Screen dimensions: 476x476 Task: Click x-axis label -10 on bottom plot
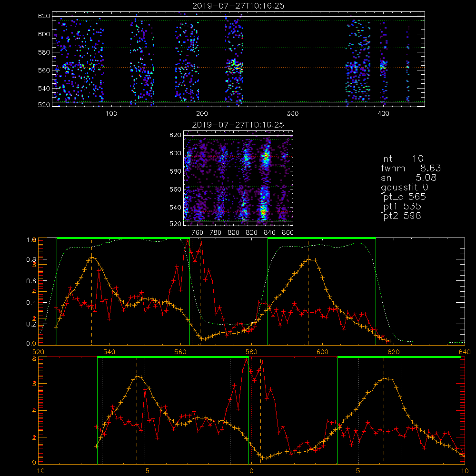click(x=38, y=471)
